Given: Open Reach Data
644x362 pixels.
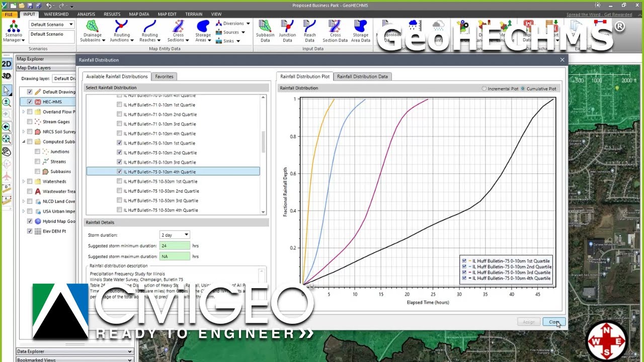Looking at the screenshot, I should coord(309,32).
